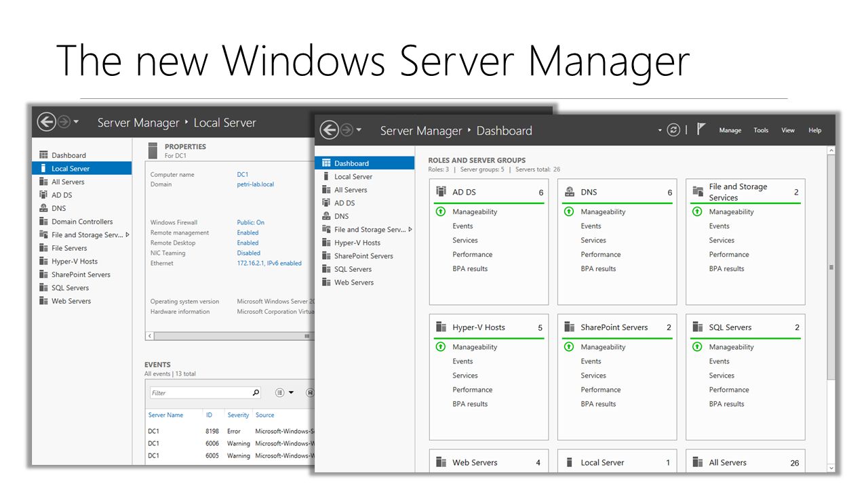Click NIC Teaming Disabled link
868x488 pixels.
(x=249, y=253)
